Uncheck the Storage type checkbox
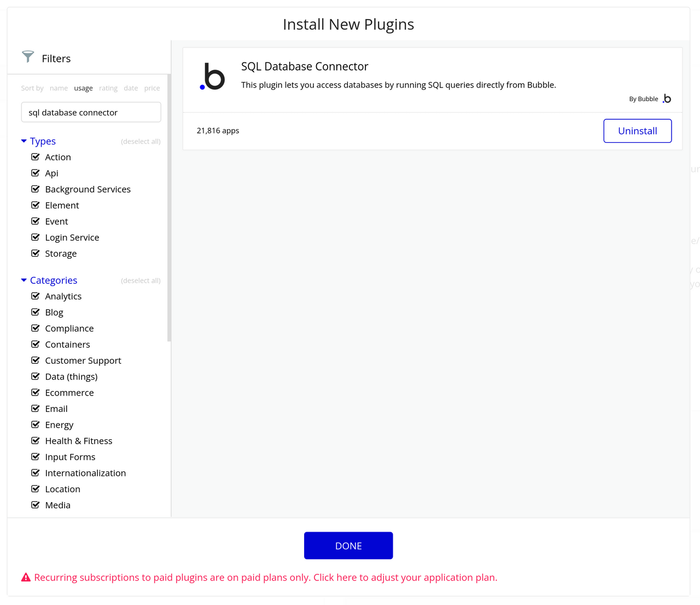The height and width of the screenshot is (605, 700). (36, 253)
